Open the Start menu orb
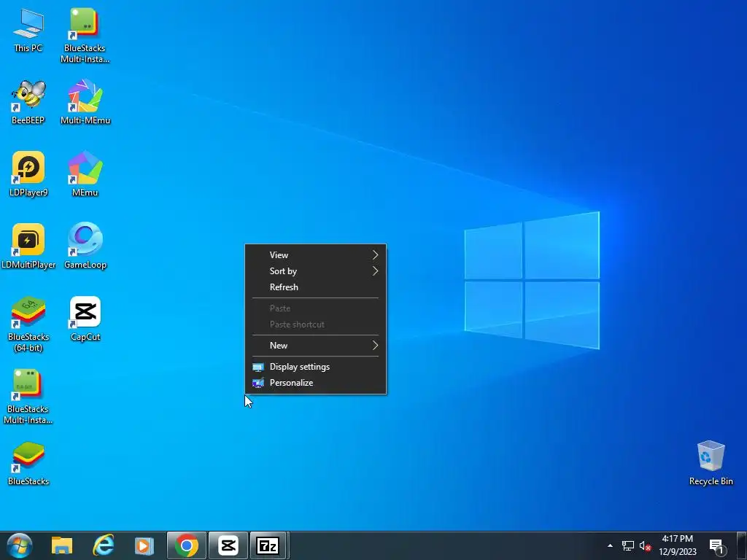747x560 pixels. (20, 545)
